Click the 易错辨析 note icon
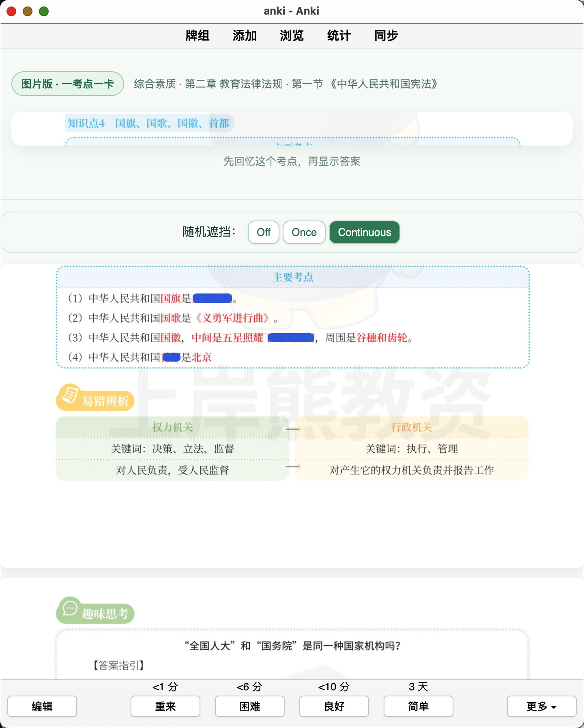Image resolution: width=584 pixels, height=728 pixels. click(x=70, y=394)
